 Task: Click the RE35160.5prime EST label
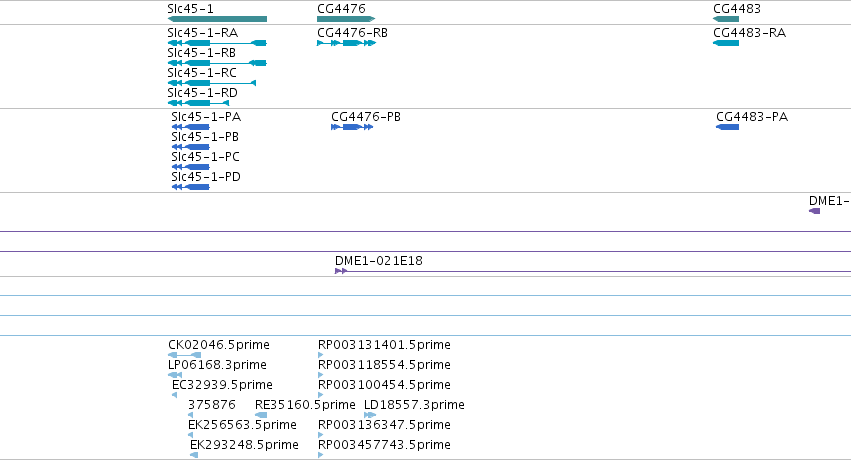(305, 405)
